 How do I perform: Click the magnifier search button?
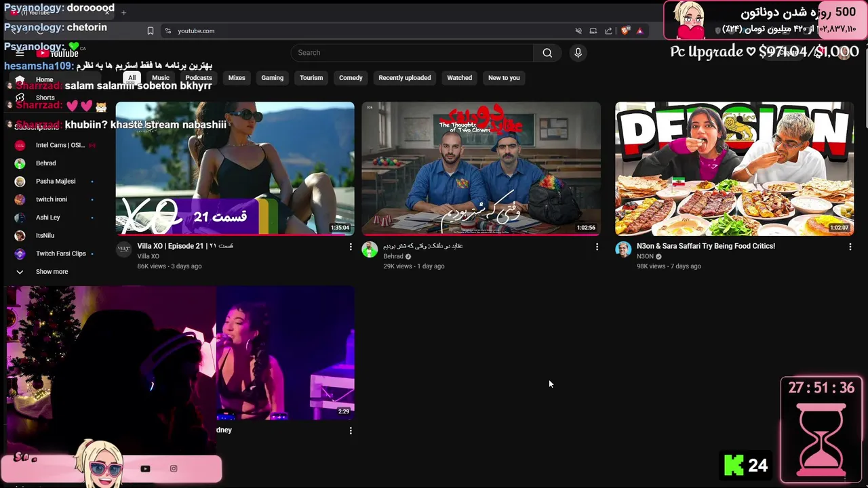tap(547, 53)
